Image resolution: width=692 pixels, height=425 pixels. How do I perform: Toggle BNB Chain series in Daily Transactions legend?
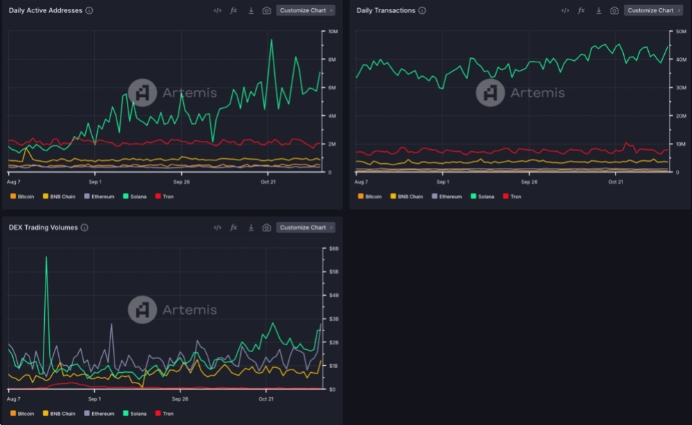[407, 196]
